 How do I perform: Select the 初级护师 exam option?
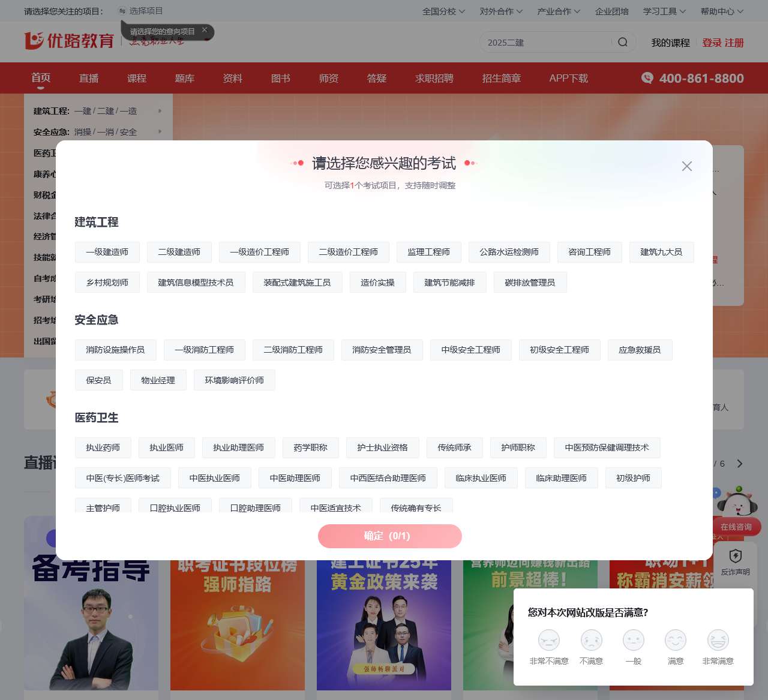pyautogui.click(x=634, y=478)
